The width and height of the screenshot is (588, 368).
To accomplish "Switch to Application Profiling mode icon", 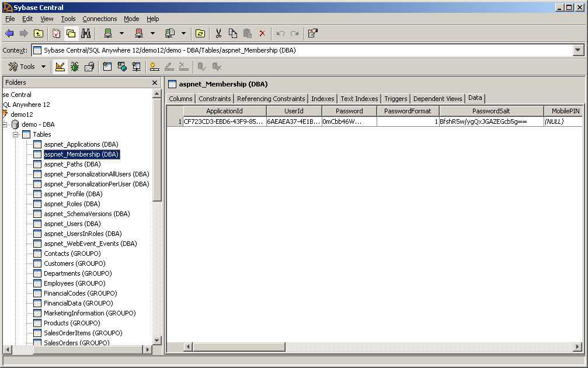I will click(89, 67).
